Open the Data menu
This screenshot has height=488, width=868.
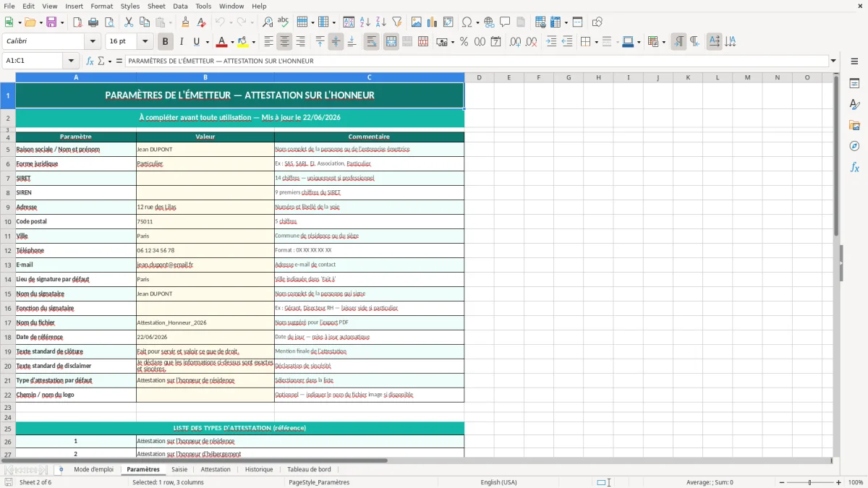(180, 6)
